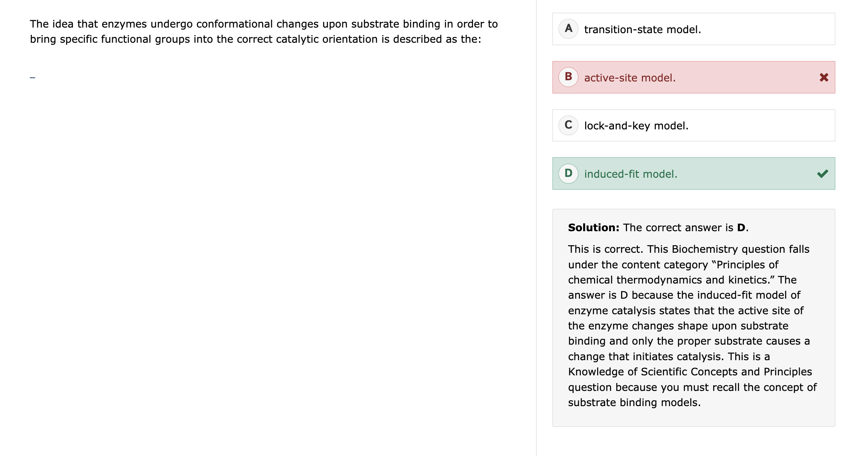Screen dimensions: 868x456
Task: Pick the "active-site model." answer text
Action: pyautogui.click(x=630, y=78)
